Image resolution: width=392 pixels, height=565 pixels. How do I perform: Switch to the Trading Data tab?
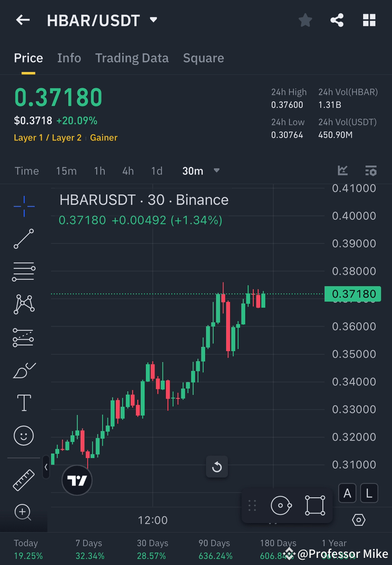click(132, 58)
